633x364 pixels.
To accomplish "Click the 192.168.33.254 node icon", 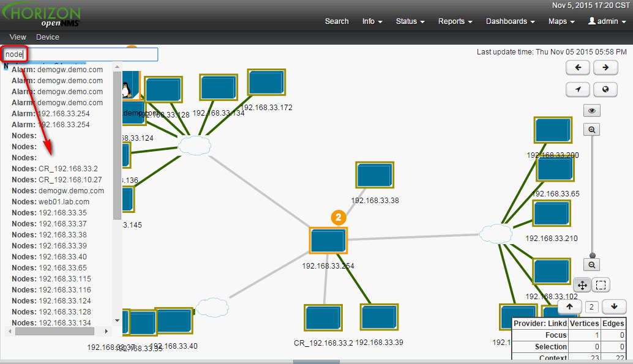I will pyautogui.click(x=328, y=240).
